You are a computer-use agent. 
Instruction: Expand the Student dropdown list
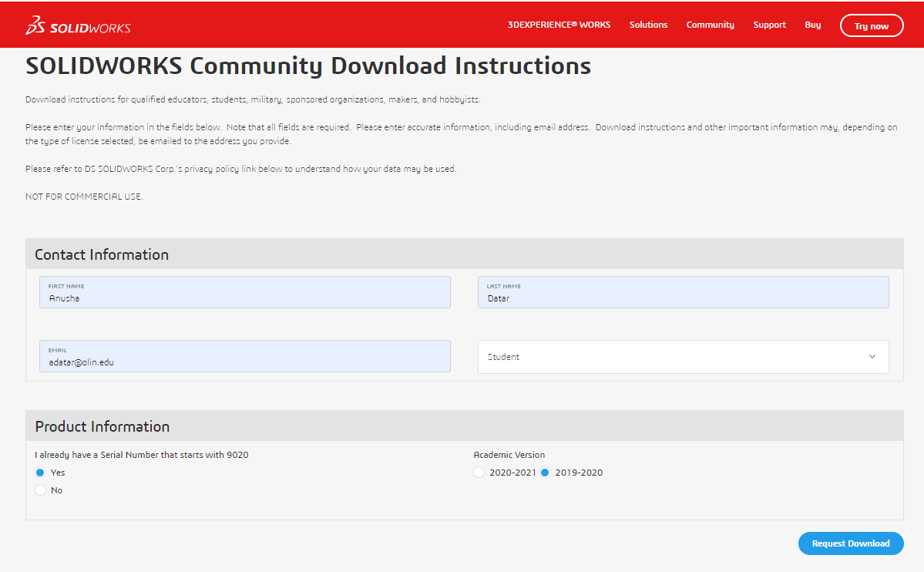point(682,357)
